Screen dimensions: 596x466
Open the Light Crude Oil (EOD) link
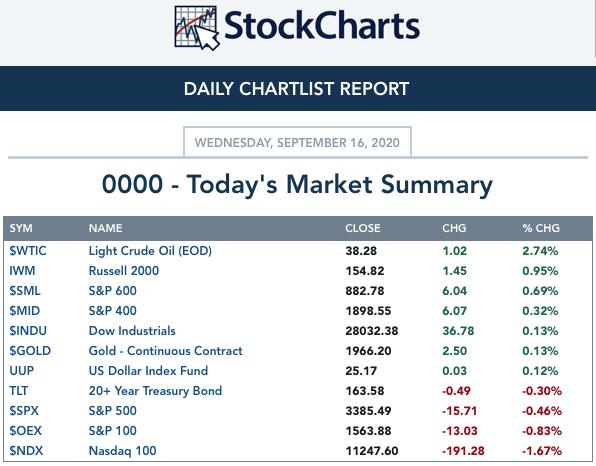point(150,251)
